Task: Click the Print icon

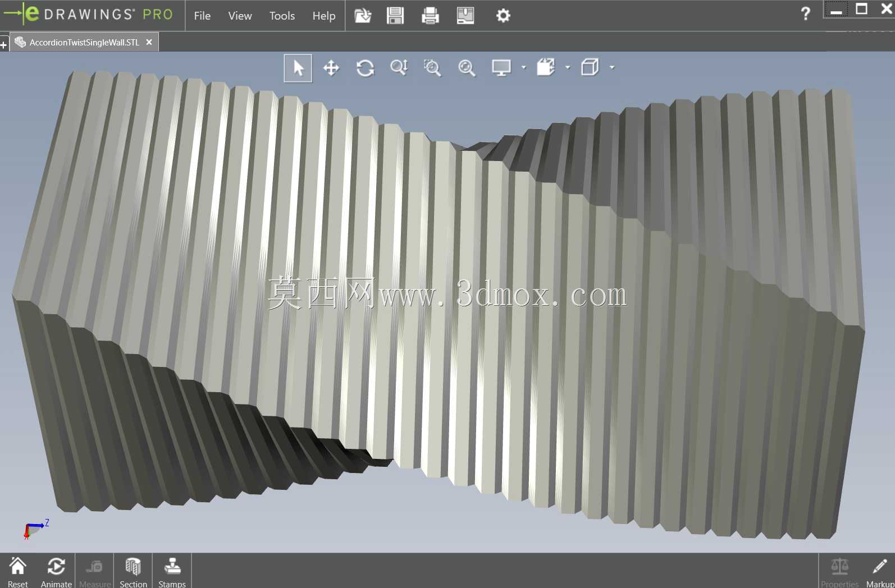Action: click(430, 16)
